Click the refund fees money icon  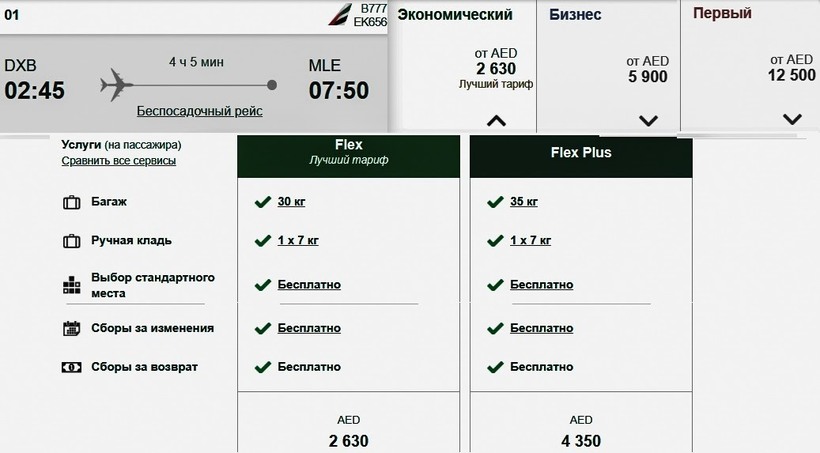coord(71,367)
